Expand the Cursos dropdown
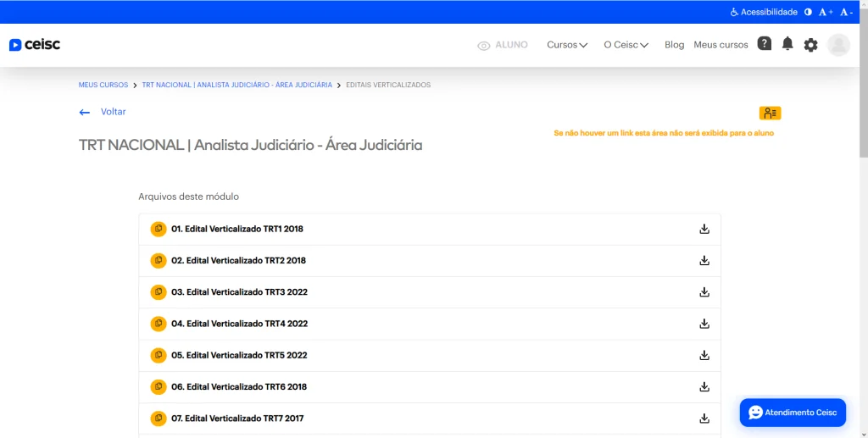The width and height of the screenshot is (868, 438). 567,45
